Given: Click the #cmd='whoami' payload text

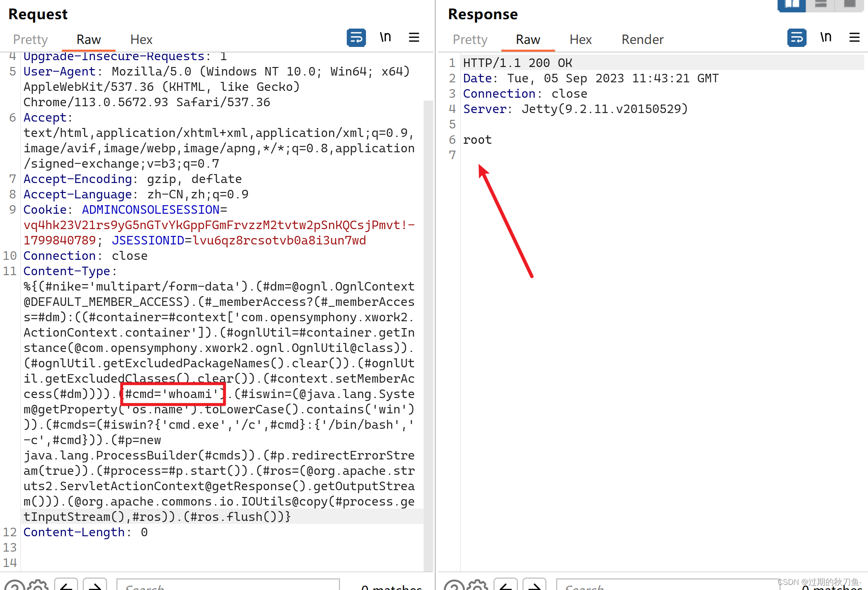Looking at the screenshot, I should click(x=173, y=394).
